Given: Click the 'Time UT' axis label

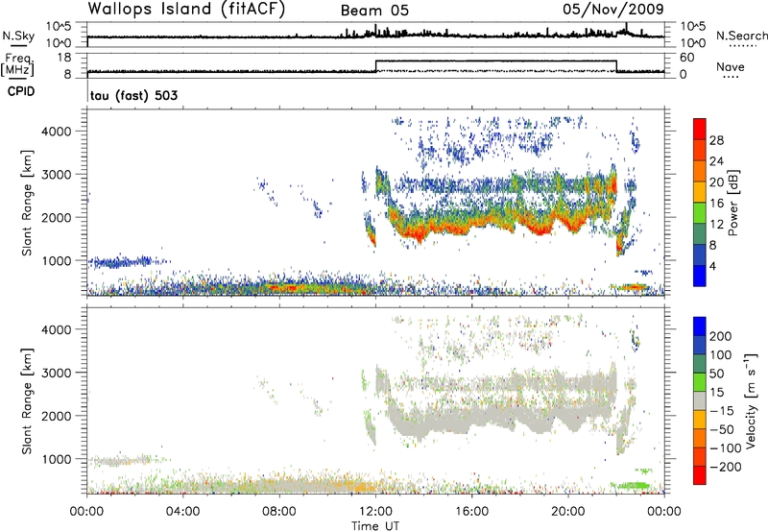Looking at the screenshot, I should point(375,526).
